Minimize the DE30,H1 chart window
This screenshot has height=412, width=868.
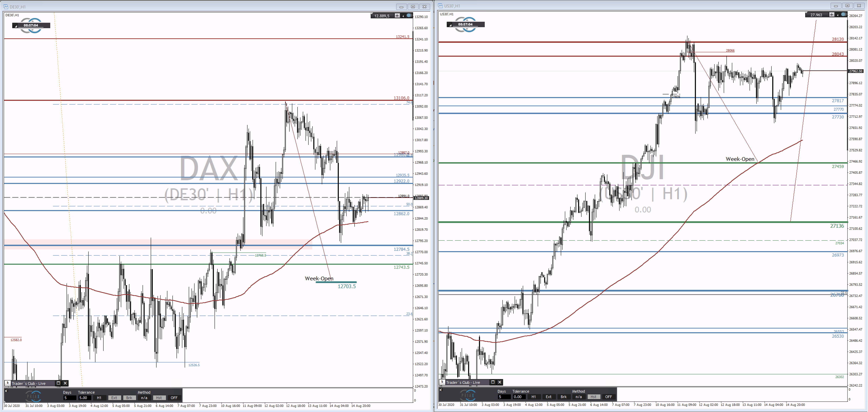(401, 7)
